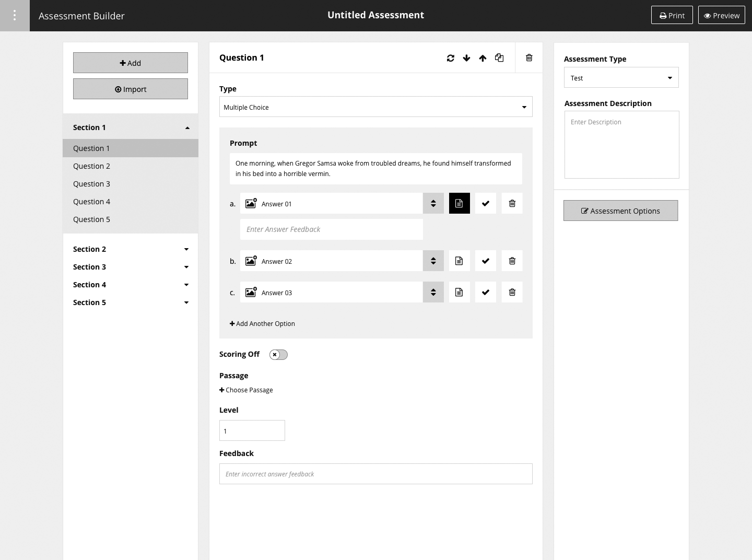Image resolution: width=752 pixels, height=560 pixels.
Task: Click the refresh icon in Question 1 header
Action: [450, 58]
